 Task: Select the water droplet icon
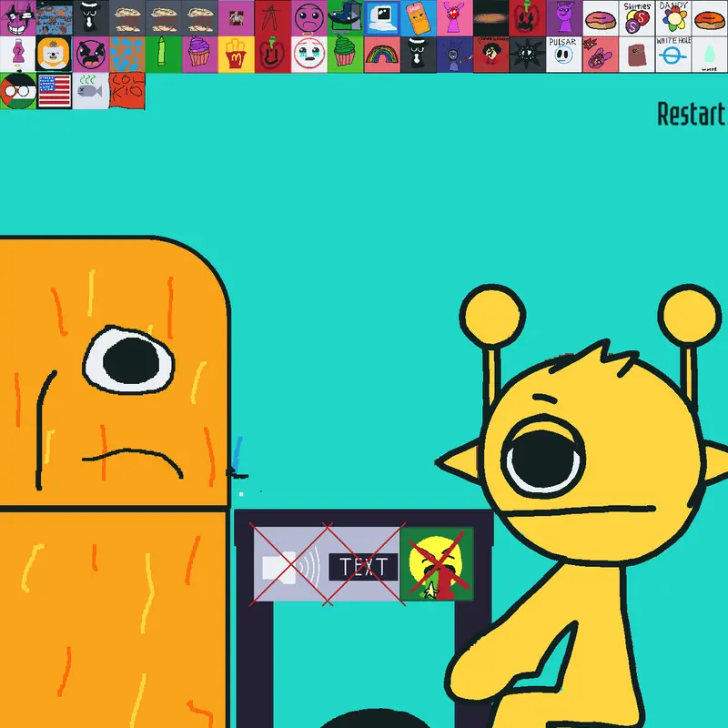point(710,55)
